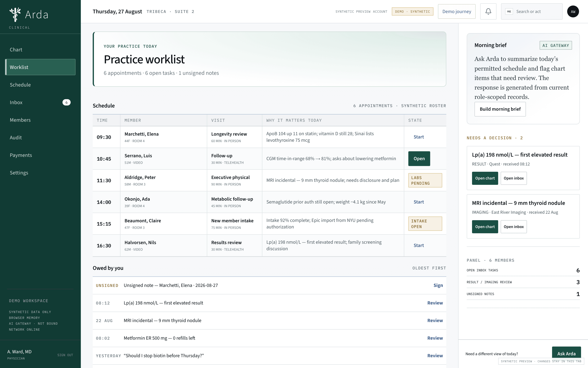Open Settings from the sidebar
This screenshot has width=588, height=368.
click(x=40, y=173)
